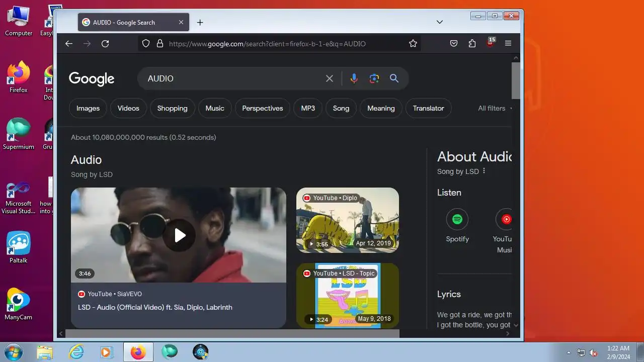Filter results by Images
Image resolution: width=644 pixels, height=362 pixels.
(88, 108)
